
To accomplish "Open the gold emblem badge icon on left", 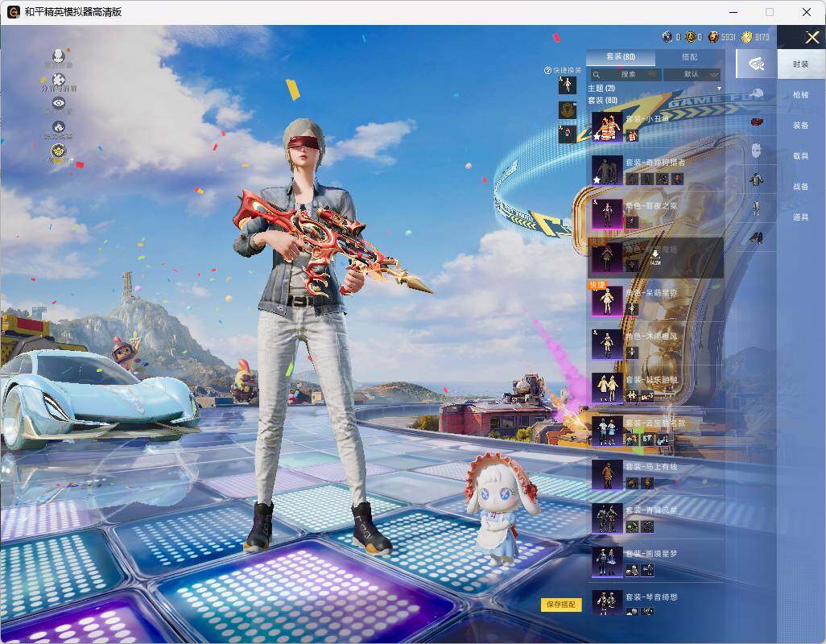I will click(x=59, y=151).
